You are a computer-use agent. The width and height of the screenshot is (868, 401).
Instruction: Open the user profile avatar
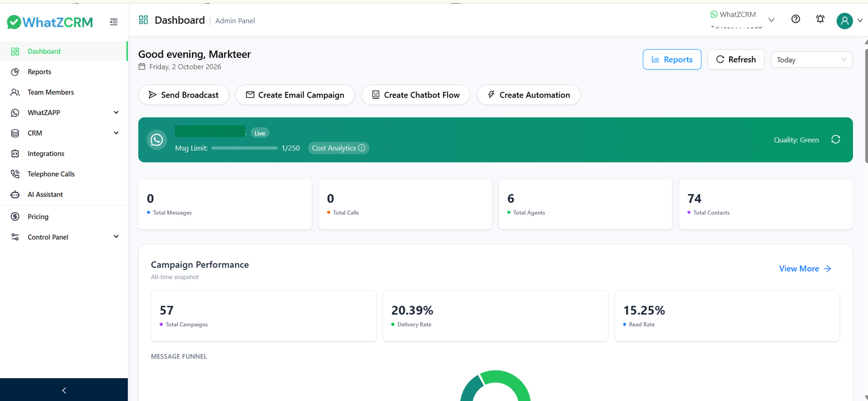(845, 21)
